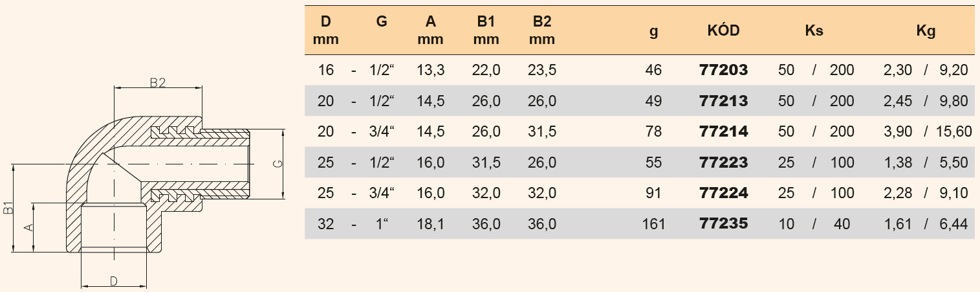Screen dimensions: 980x292
Task: Click the 13,3 value in column A
Action: click(x=430, y=70)
